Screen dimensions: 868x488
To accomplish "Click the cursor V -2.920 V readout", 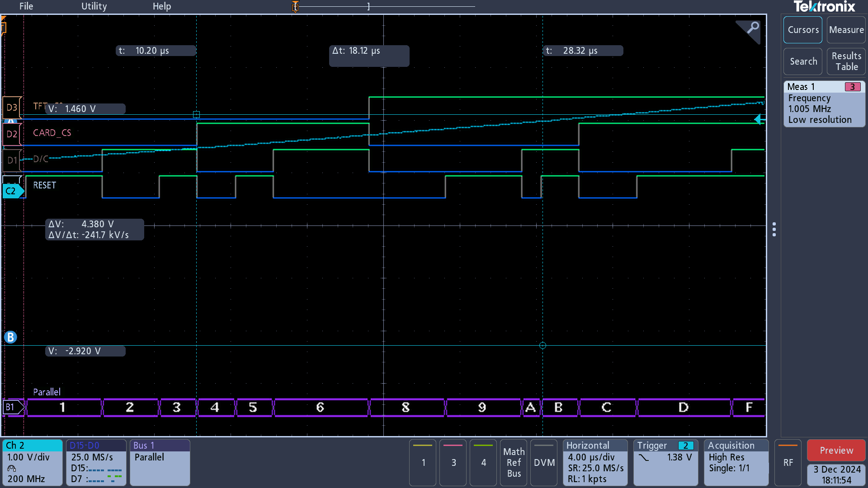I will point(85,351).
